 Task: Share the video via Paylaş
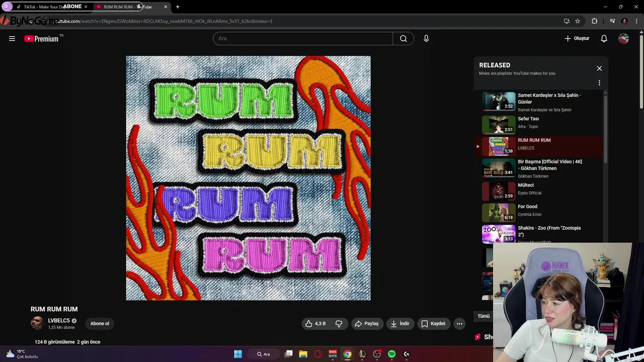[366, 324]
